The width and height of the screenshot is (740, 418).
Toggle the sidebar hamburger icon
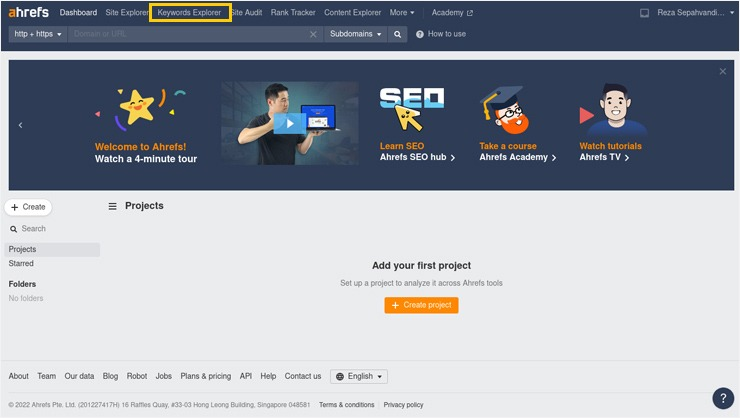tap(112, 206)
